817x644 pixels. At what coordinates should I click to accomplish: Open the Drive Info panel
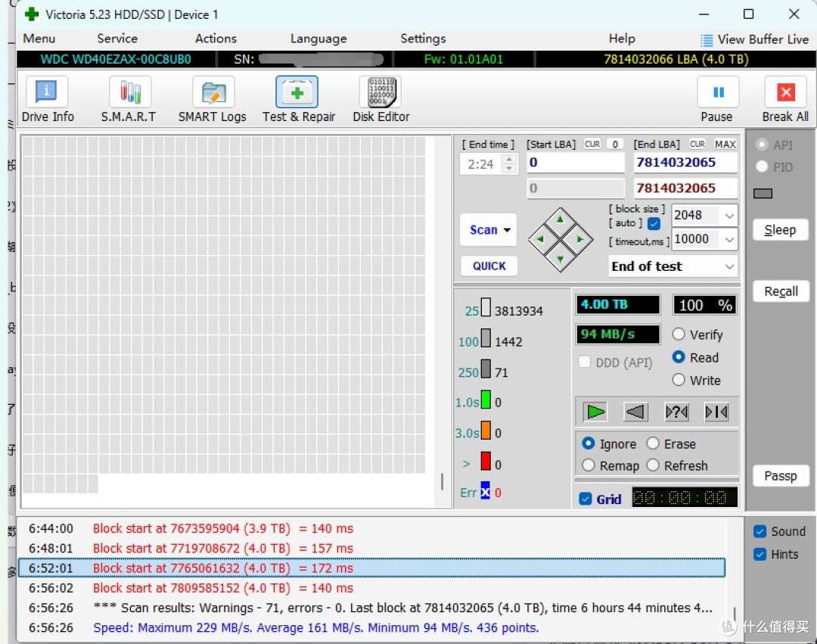point(48,99)
